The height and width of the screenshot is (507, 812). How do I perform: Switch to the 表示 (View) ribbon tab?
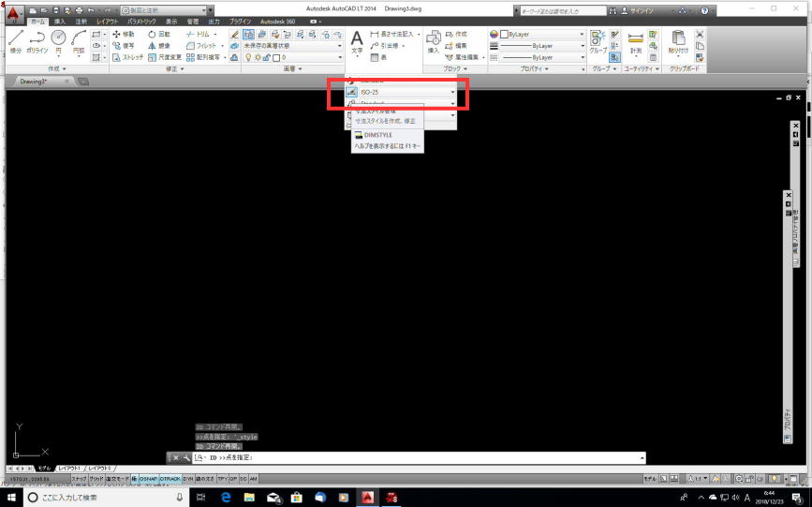(x=171, y=22)
